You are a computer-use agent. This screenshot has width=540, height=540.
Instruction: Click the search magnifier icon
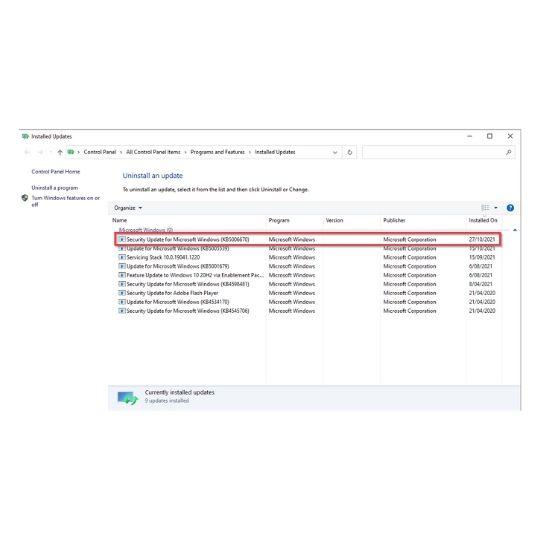tap(509, 152)
